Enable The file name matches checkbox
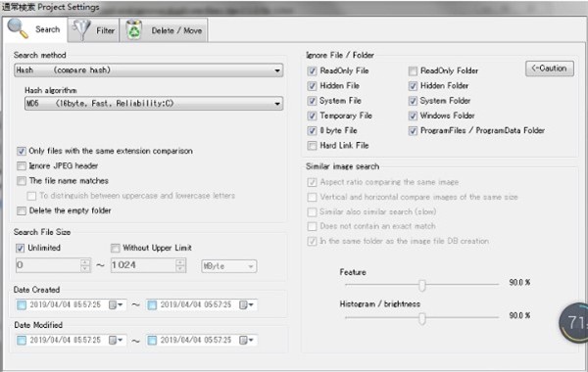This screenshot has height=372, width=588. (x=22, y=181)
